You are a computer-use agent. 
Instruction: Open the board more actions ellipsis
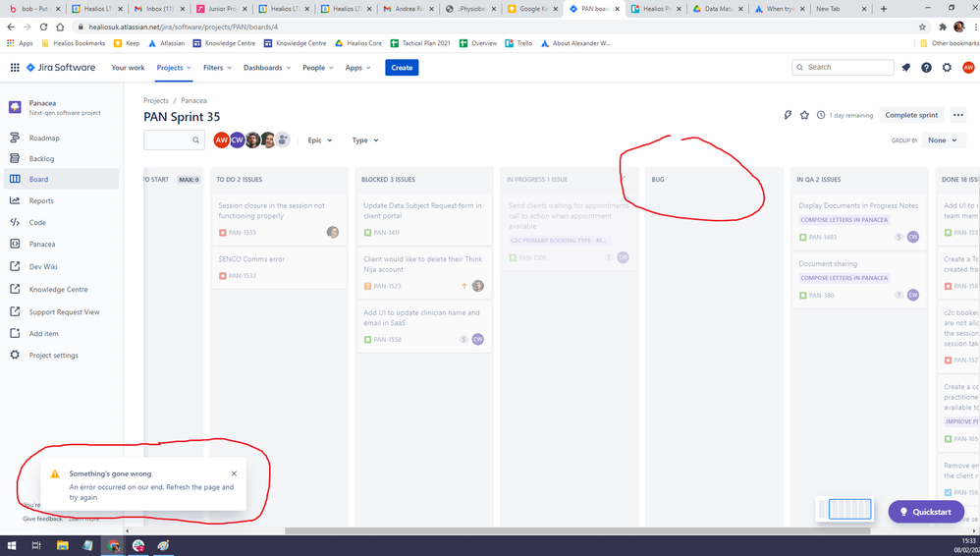pyautogui.click(x=958, y=115)
